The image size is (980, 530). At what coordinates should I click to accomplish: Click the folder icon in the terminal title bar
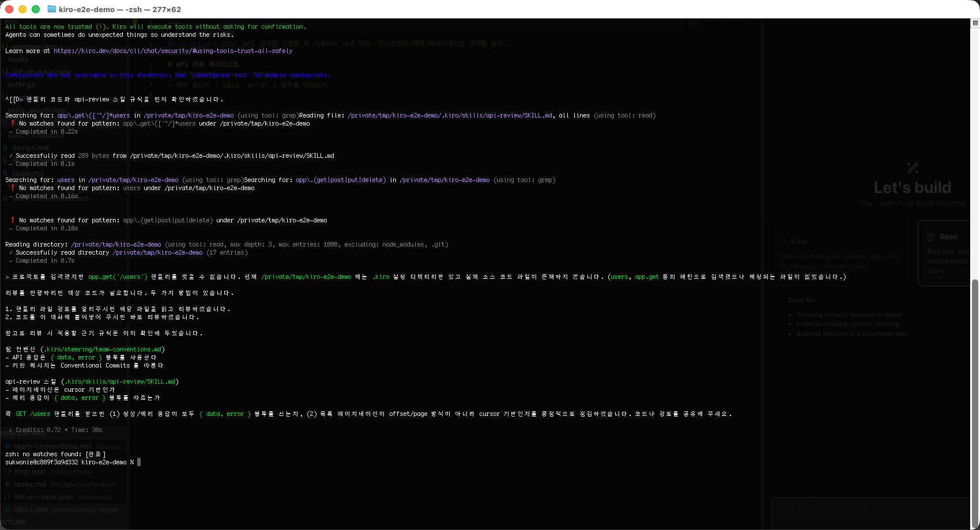click(52, 9)
